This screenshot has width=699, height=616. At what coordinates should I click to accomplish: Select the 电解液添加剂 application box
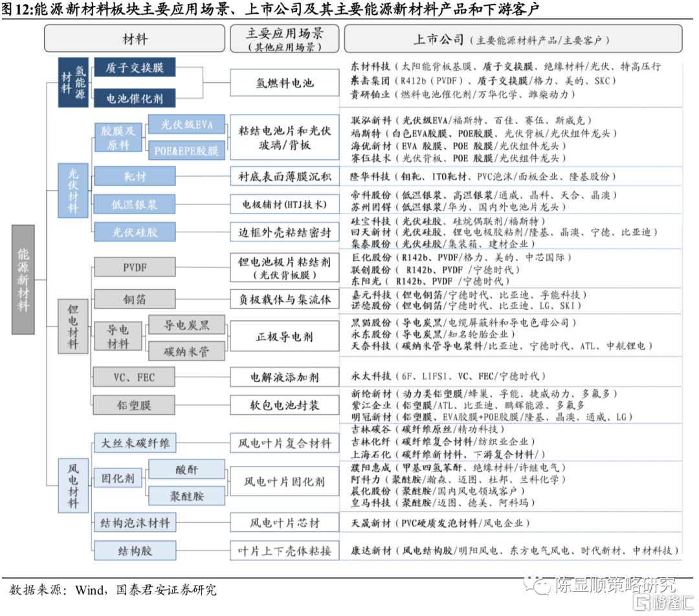click(x=284, y=377)
